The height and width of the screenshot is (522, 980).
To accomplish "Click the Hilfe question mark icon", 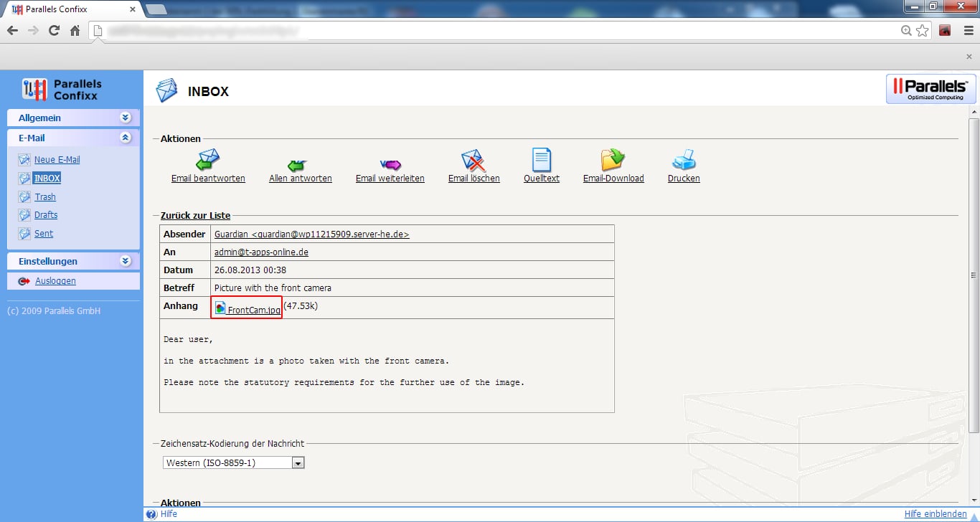I will [x=151, y=514].
